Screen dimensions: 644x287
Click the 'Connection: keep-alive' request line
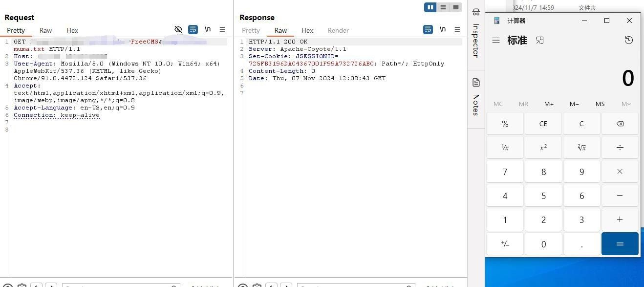click(57, 115)
